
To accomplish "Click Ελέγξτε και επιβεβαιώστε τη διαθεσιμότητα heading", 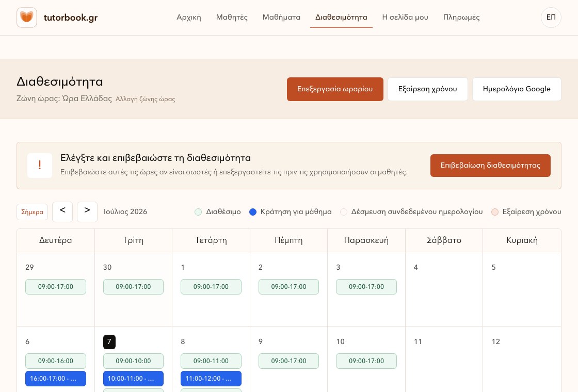I will (155, 158).
